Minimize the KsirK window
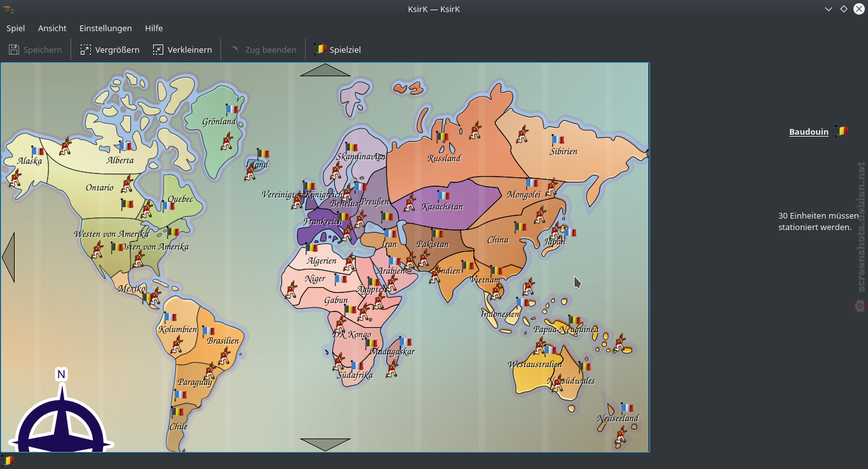The image size is (868, 469). (x=829, y=9)
